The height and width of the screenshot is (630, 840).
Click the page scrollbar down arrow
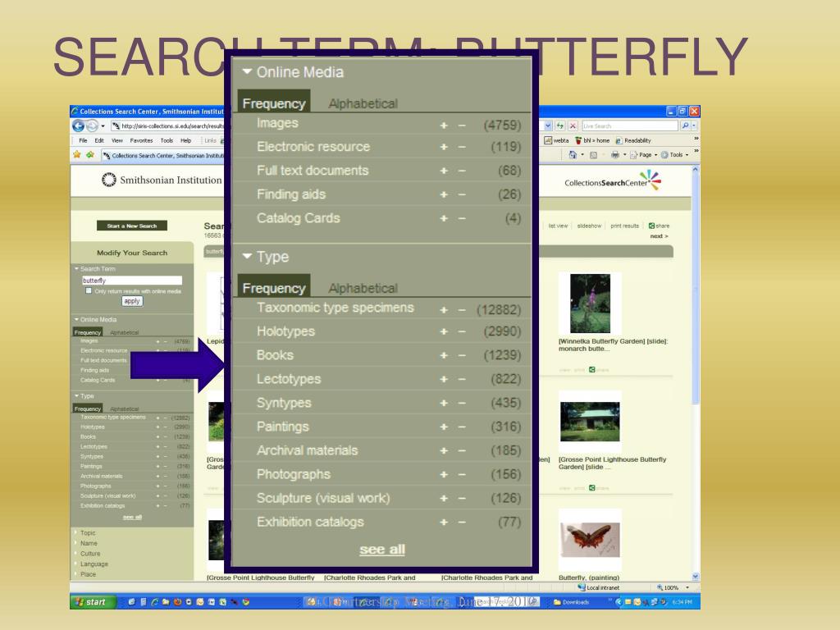tap(696, 577)
